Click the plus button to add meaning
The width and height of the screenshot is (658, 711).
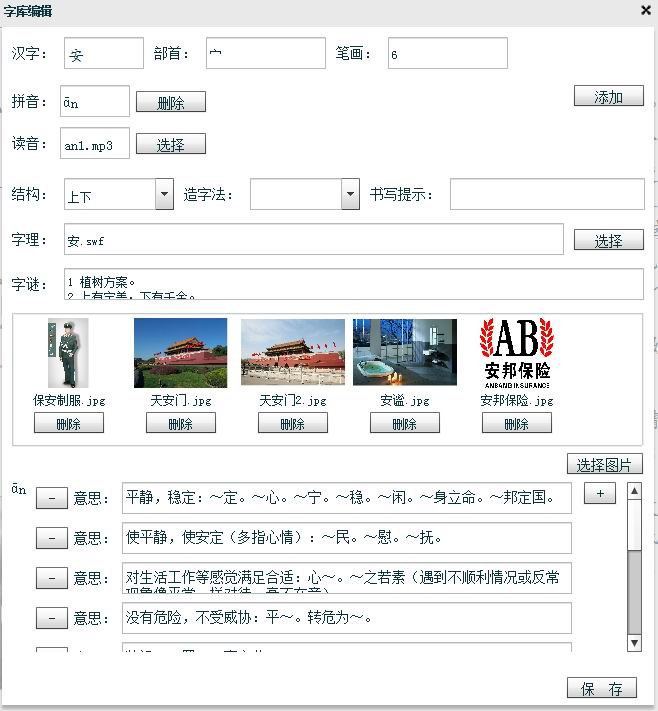coord(599,495)
